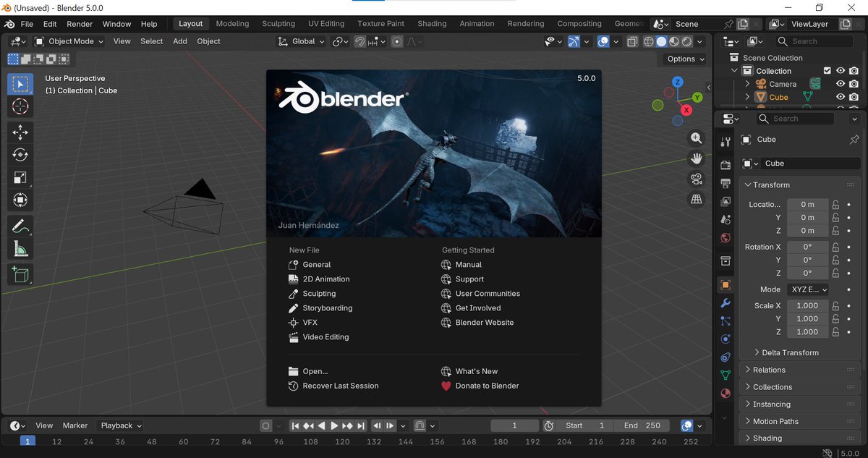Open the Physics properties tab

tap(726, 339)
